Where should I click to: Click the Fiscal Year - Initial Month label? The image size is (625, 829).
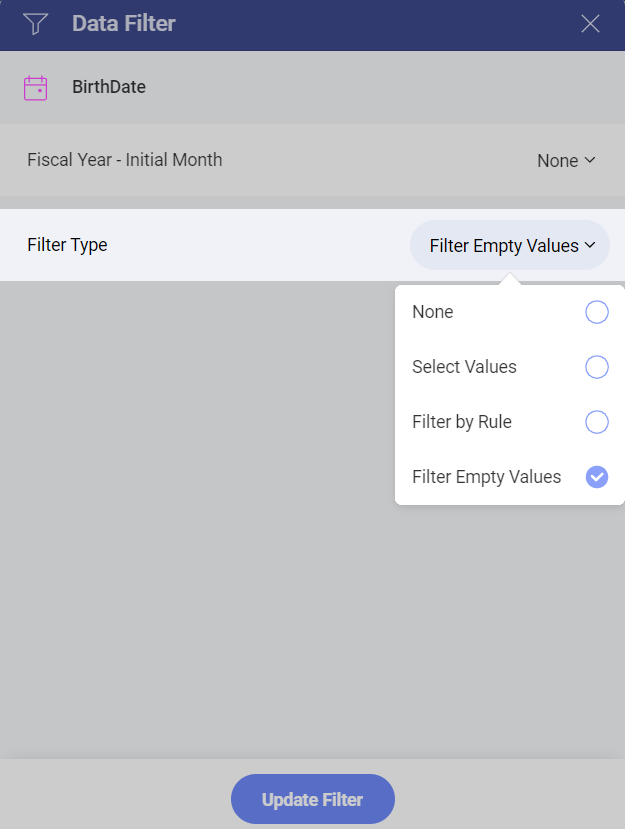pos(125,160)
